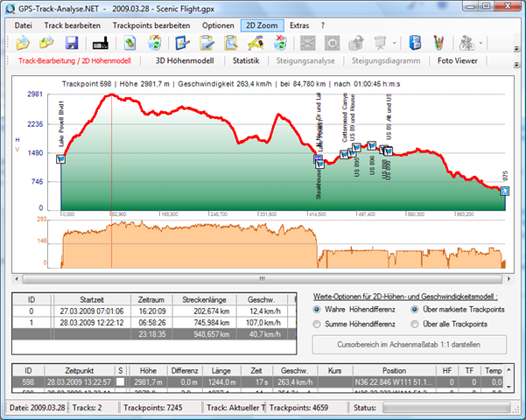Open the Optionen menu
The width and height of the screenshot is (526, 420).
217,25
